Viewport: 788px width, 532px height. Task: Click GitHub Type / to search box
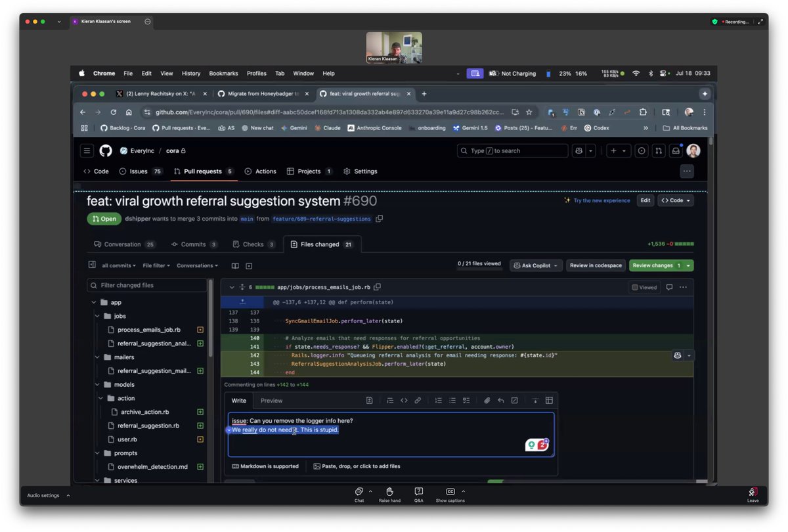(x=512, y=151)
